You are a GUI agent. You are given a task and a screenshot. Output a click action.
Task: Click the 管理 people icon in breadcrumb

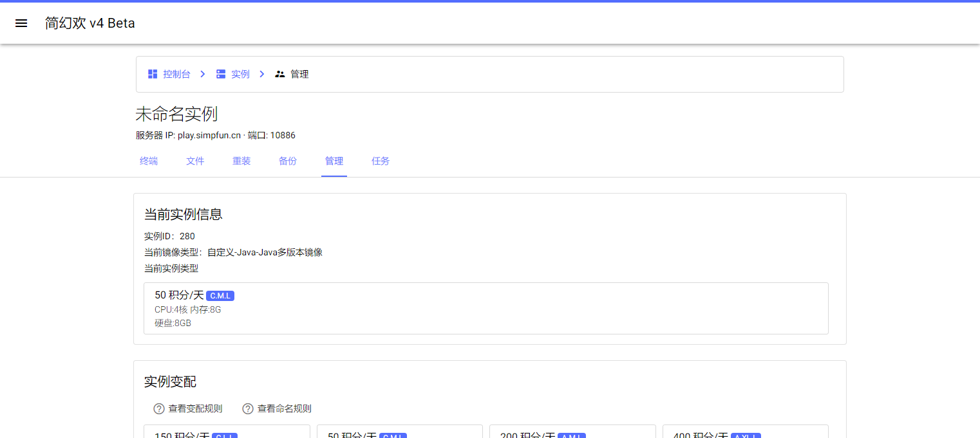(x=280, y=74)
